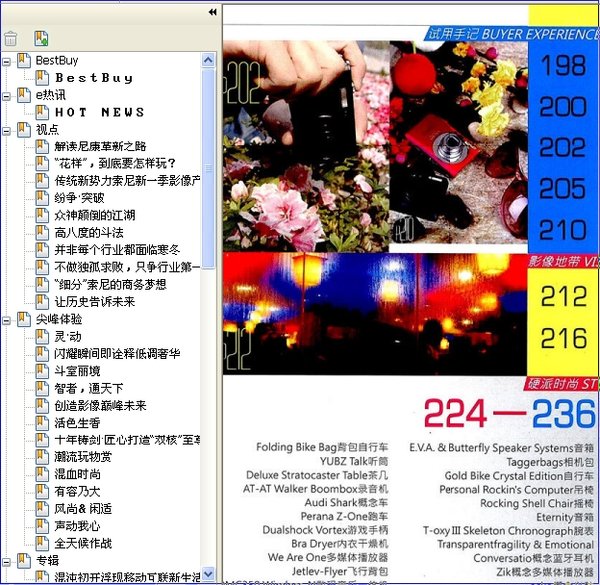Select the 尖峰体验 section bookmark
The height and width of the screenshot is (585, 600).
59,319
